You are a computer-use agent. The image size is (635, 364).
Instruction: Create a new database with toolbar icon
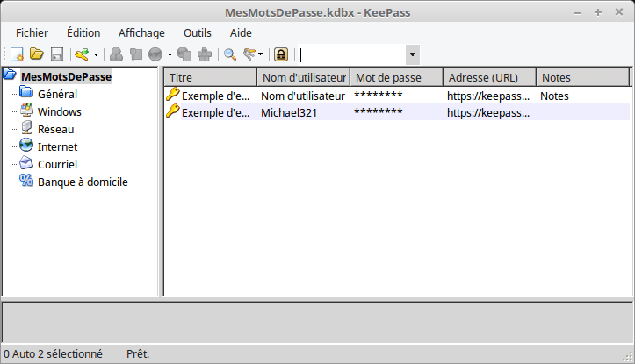click(17, 54)
